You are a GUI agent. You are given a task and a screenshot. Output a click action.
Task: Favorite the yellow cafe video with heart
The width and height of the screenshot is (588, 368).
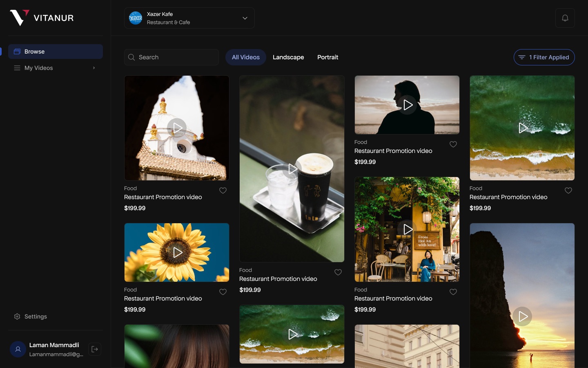click(x=453, y=292)
